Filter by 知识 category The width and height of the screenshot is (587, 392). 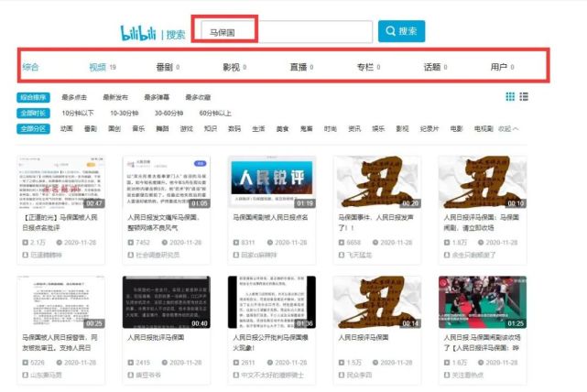pos(210,129)
